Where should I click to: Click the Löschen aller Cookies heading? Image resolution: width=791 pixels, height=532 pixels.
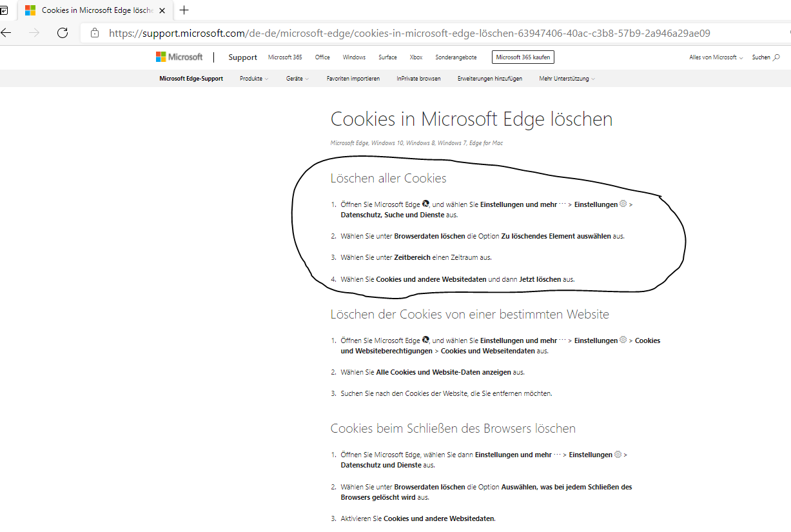point(389,178)
